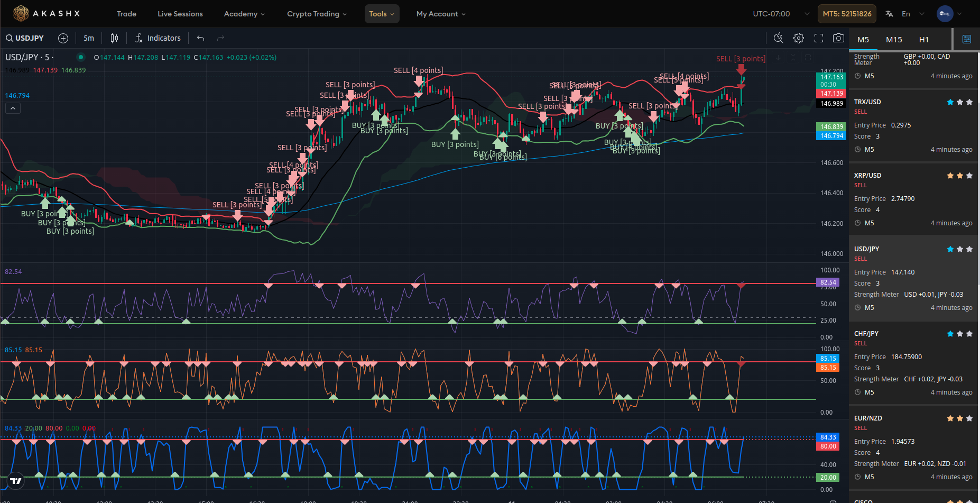Open signal filter settings icon

pos(967,39)
